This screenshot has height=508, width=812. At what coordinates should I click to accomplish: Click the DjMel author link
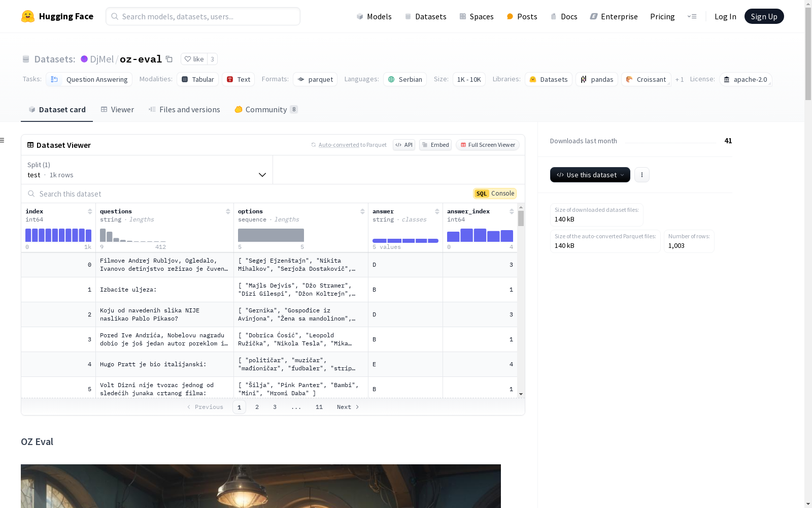click(101, 59)
